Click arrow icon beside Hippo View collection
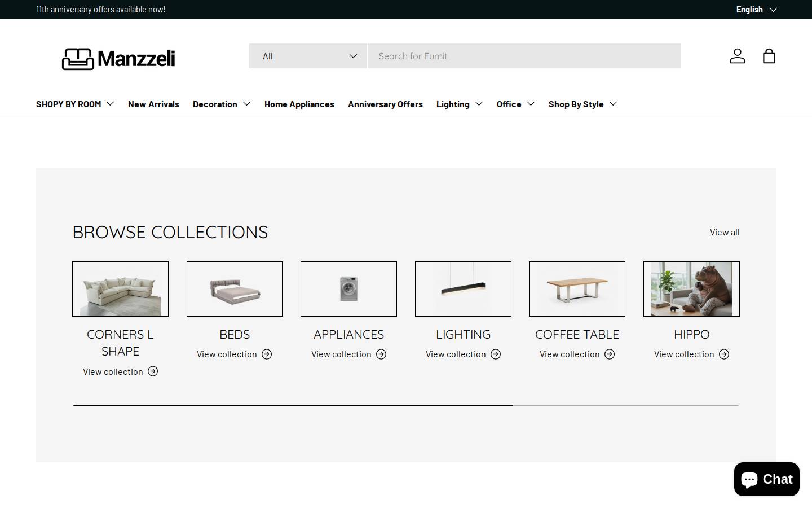812x508 pixels. [724, 354]
